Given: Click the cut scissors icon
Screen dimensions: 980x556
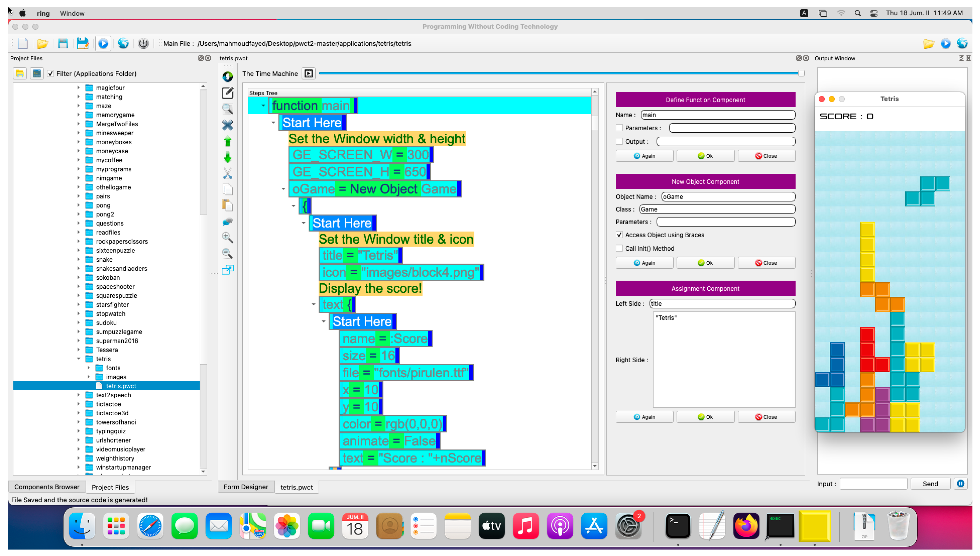Looking at the screenshot, I should click(228, 173).
